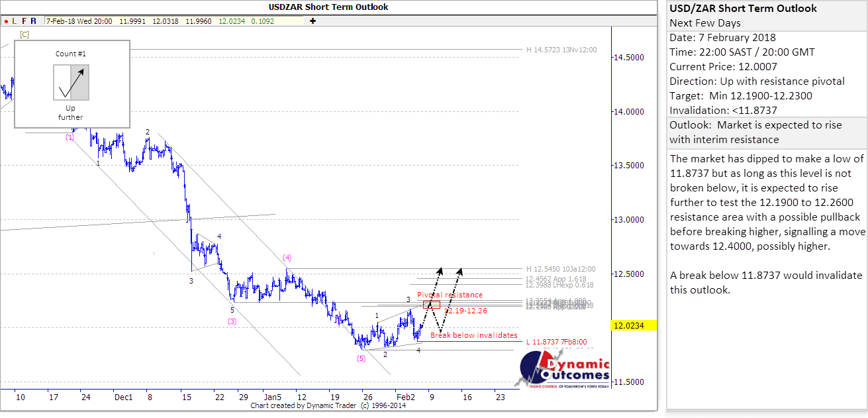Click the Feb2 date axis label
The image size is (868, 418).
coord(406,397)
